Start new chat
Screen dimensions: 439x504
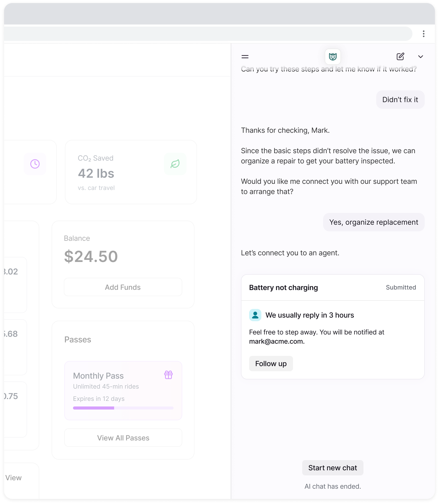(333, 468)
